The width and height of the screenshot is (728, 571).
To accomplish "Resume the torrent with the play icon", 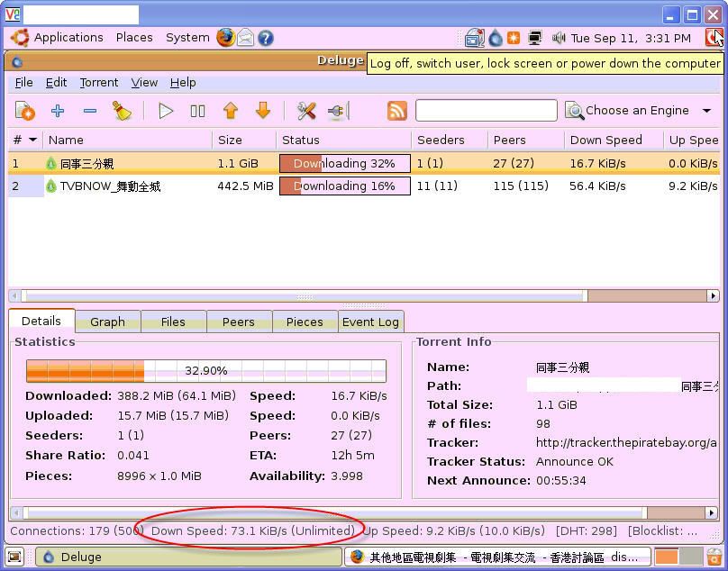I will [166, 110].
